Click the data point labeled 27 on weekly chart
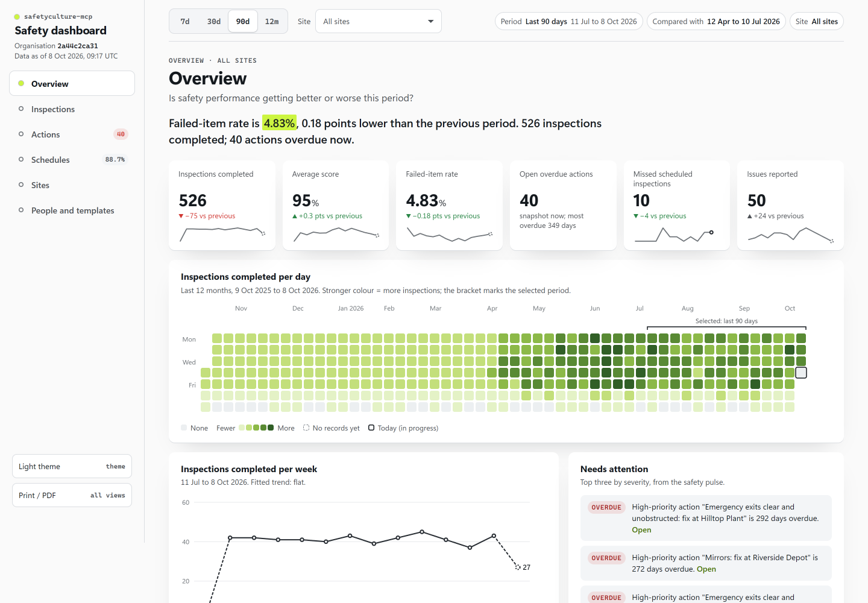The width and height of the screenshot is (868, 603). [518, 567]
